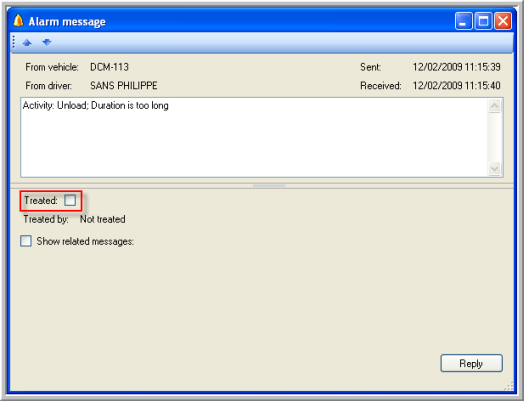Click the Reply button
524x401 pixels.
(x=472, y=363)
